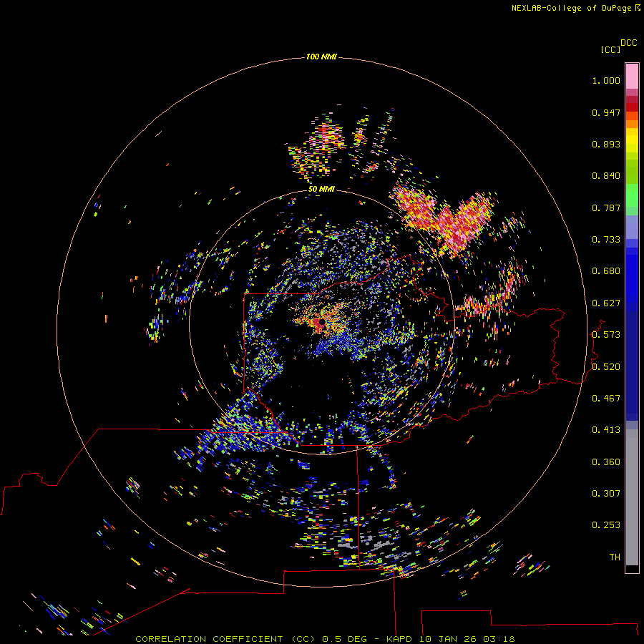644x644 pixels.
Task: Click the 0.733 color scale value
Action: tap(606, 240)
